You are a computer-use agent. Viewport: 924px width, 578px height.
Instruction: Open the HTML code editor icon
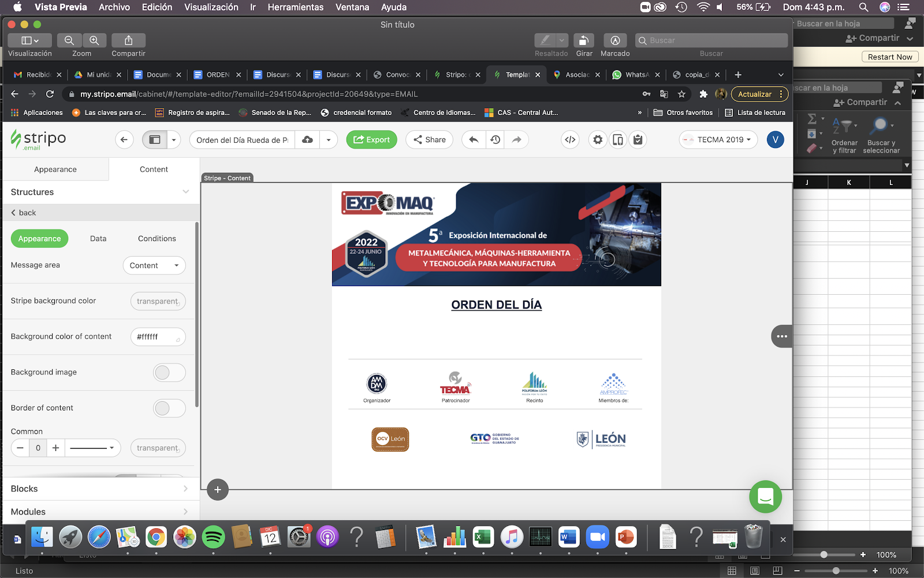[x=570, y=139]
